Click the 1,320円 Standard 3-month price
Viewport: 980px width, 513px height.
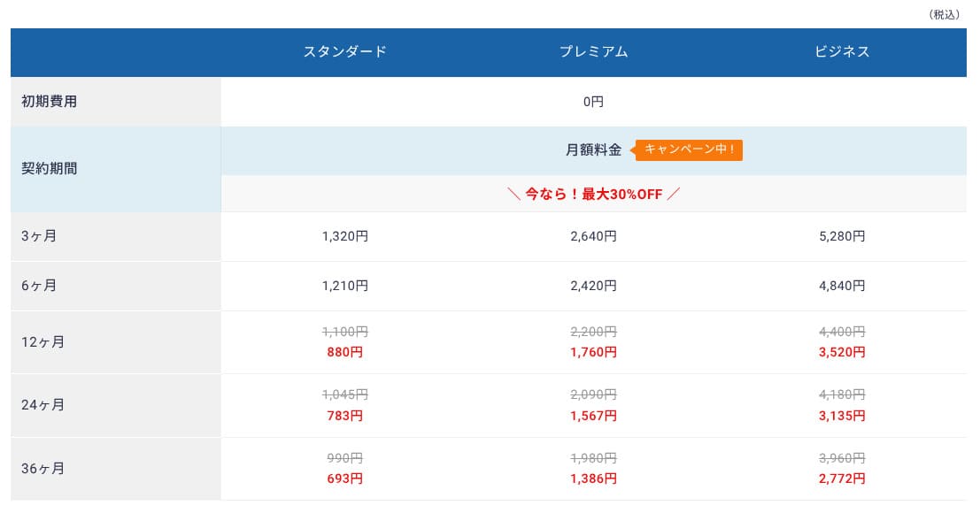point(345,236)
